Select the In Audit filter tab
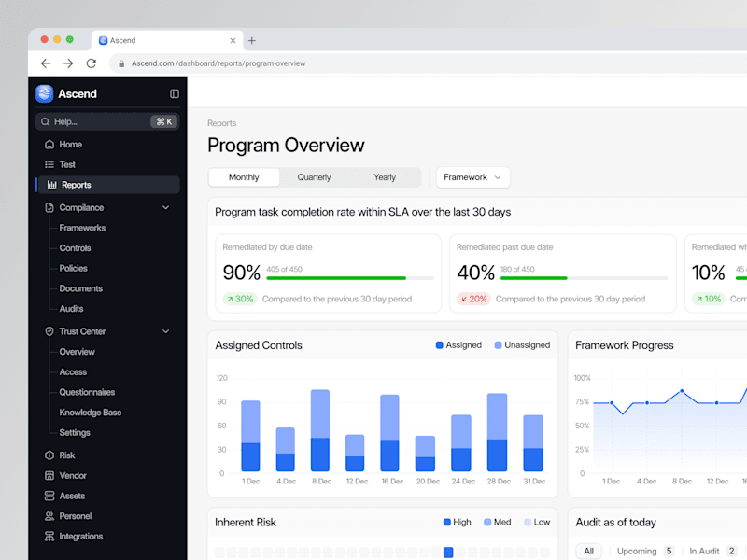Viewport: 747px width, 560px height. pyautogui.click(x=712, y=551)
